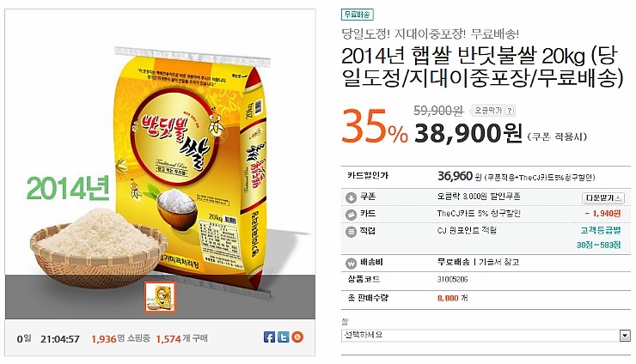Click the 쿠폰 download arrow icon
The width and height of the screenshot is (636, 364).
351,197
